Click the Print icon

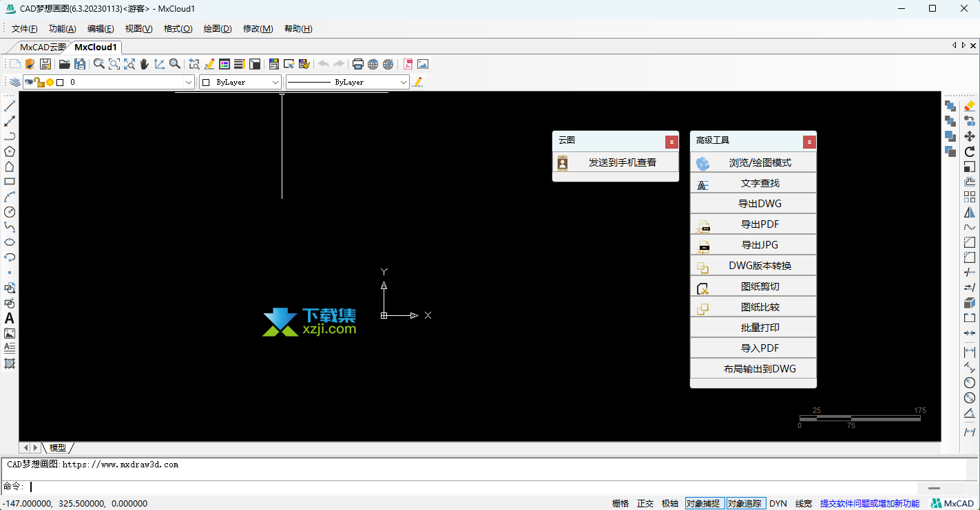pos(357,64)
